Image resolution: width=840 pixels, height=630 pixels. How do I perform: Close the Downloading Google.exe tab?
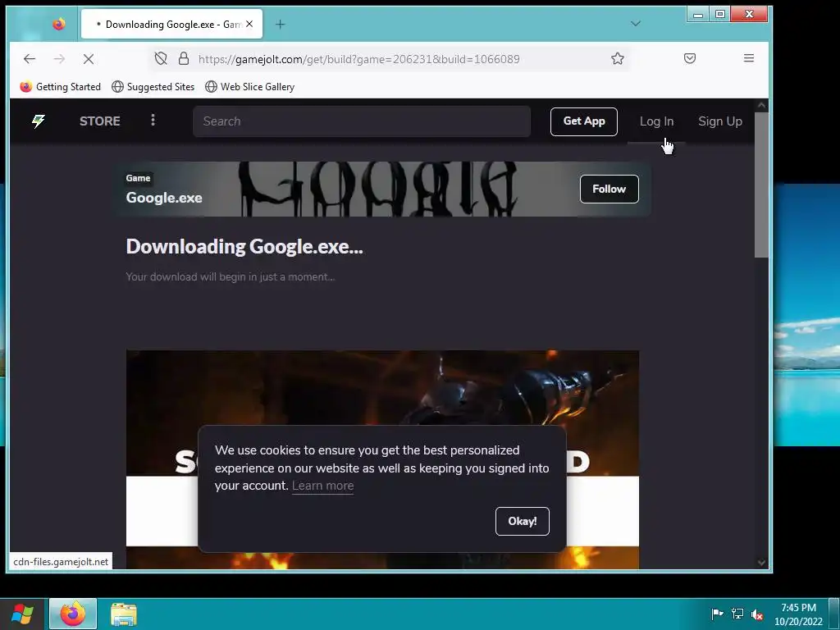(249, 24)
